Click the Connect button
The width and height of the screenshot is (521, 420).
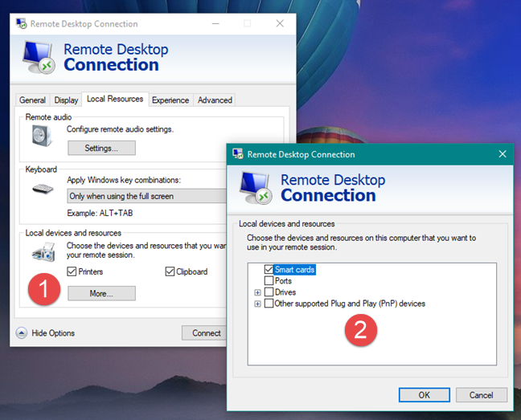pyautogui.click(x=206, y=332)
